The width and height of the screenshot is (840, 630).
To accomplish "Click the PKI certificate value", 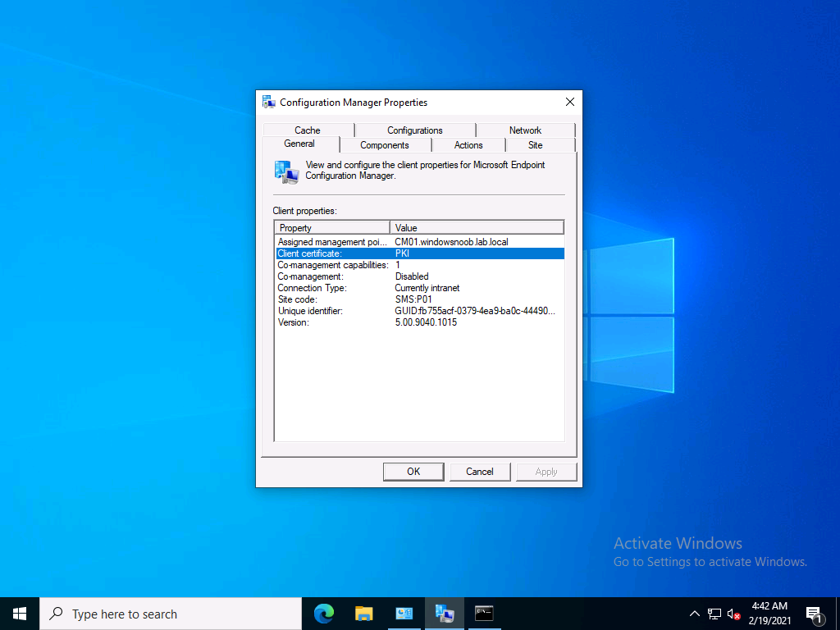I will pos(402,253).
